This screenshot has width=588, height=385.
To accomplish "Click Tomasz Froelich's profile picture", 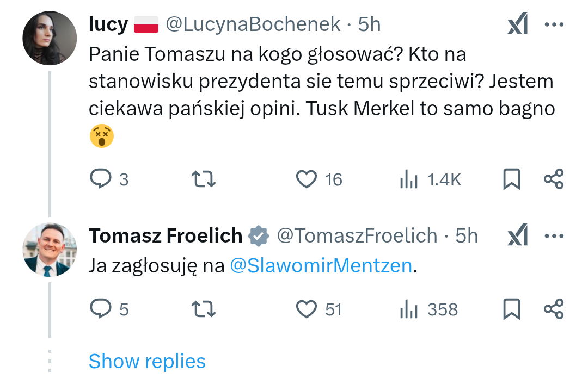I will 50,249.
